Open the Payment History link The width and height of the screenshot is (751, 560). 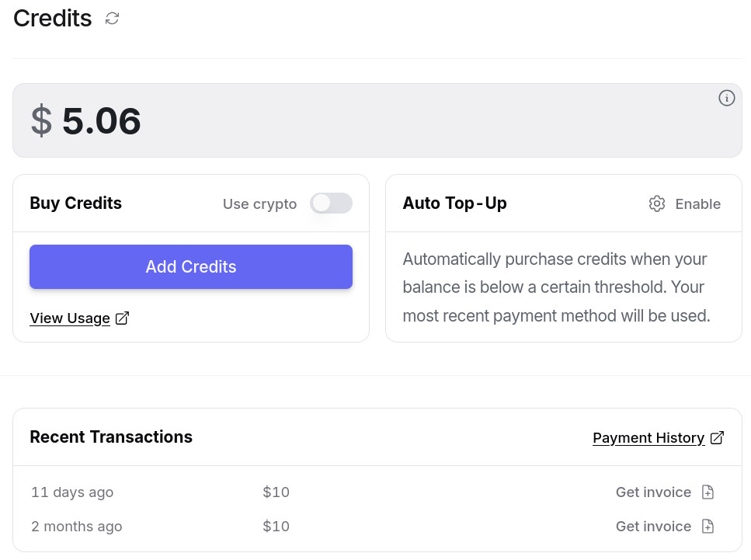point(648,438)
